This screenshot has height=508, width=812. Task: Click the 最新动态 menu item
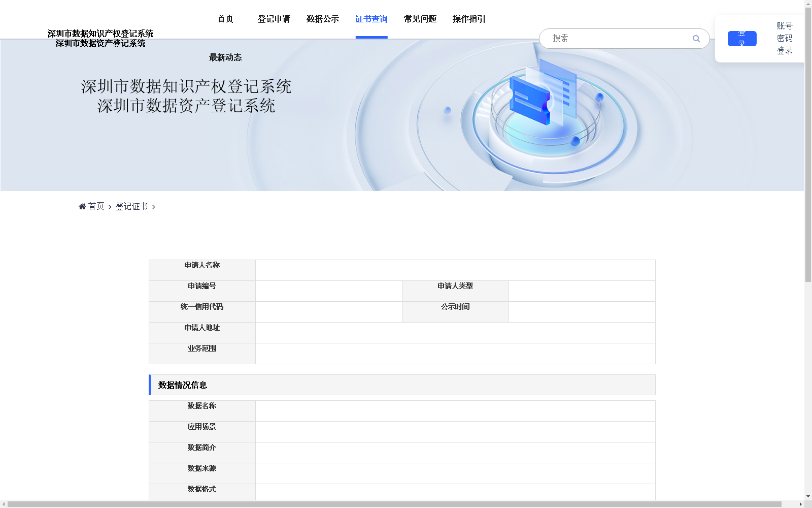(225, 57)
